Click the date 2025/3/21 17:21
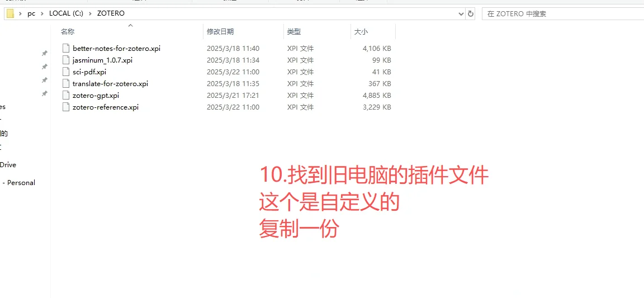 point(233,96)
